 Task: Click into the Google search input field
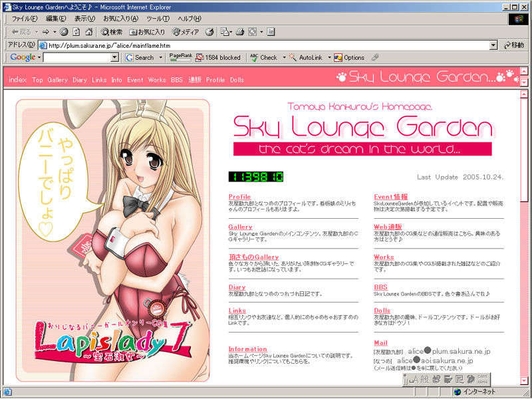[x=77, y=57]
